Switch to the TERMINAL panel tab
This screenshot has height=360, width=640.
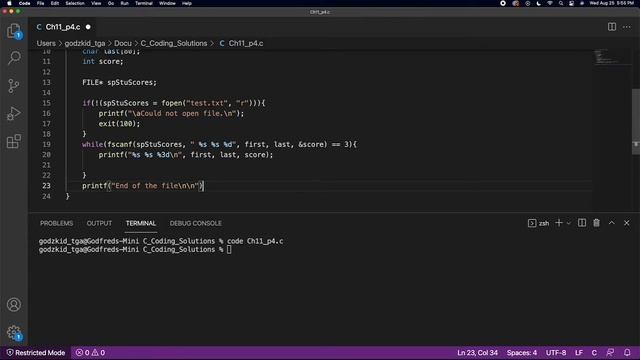(141, 223)
